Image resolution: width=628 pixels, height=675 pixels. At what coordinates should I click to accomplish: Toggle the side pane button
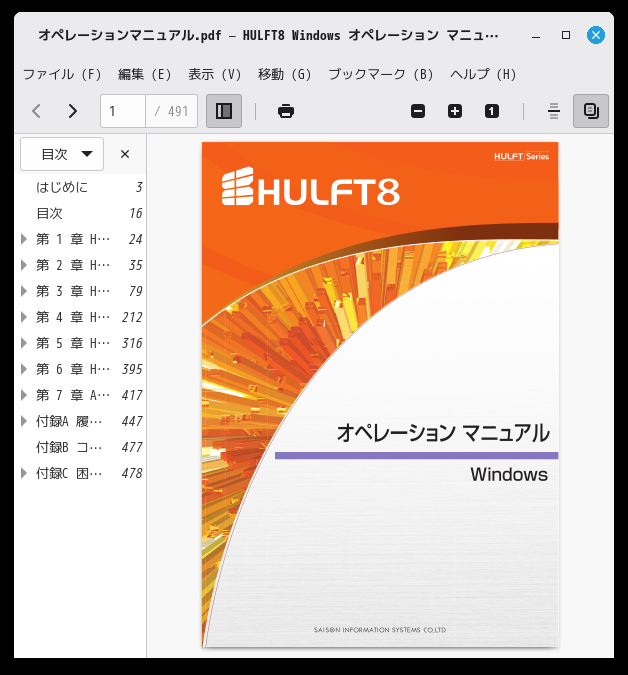[224, 111]
